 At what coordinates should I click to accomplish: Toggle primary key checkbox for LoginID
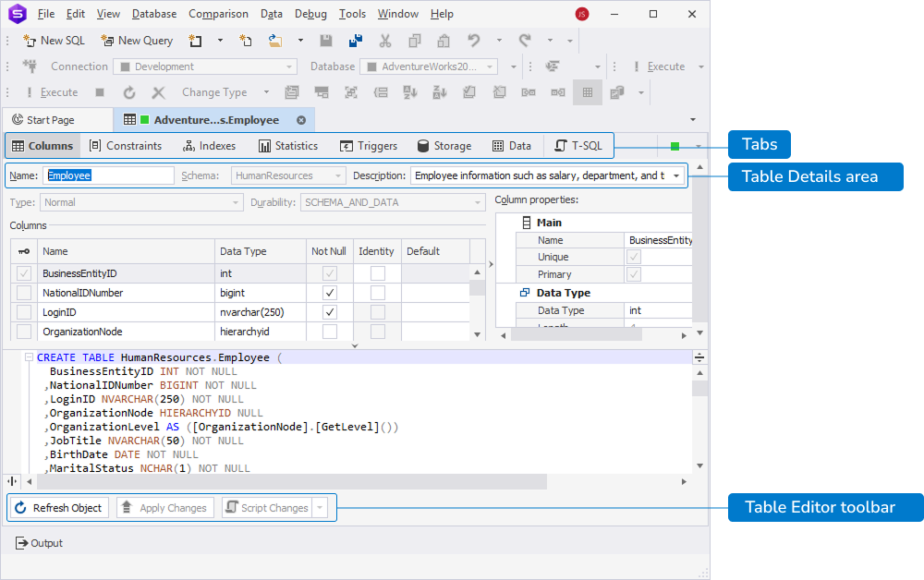pos(24,312)
